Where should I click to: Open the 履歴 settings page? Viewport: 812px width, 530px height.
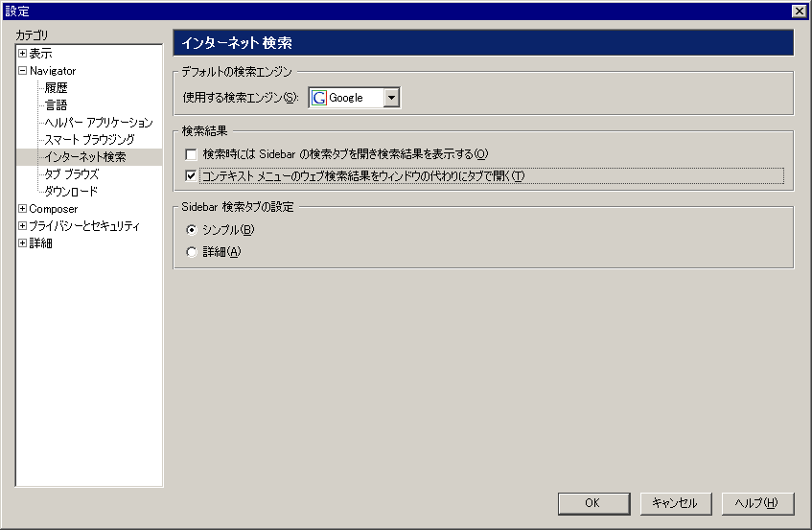(x=56, y=88)
